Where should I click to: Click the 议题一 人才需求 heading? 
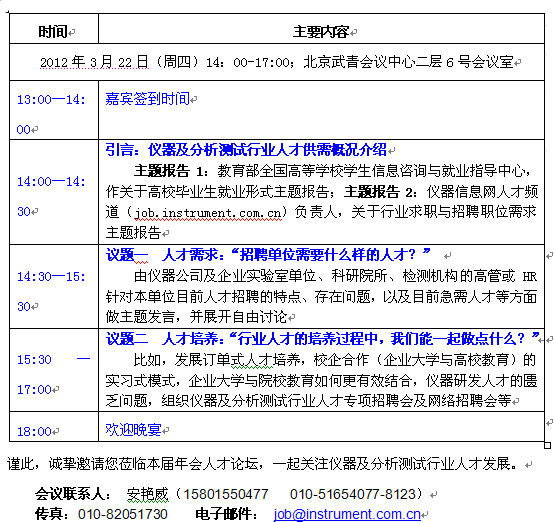(268, 254)
